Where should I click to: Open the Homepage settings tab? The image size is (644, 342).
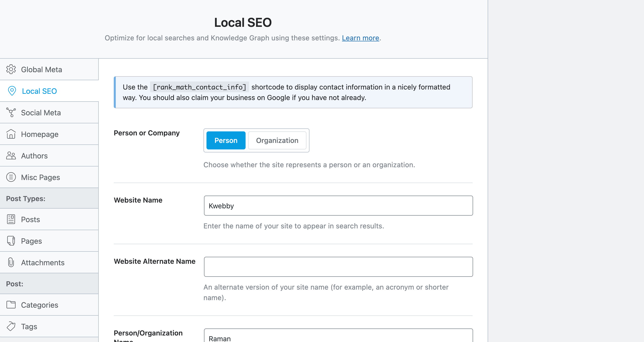click(x=49, y=134)
